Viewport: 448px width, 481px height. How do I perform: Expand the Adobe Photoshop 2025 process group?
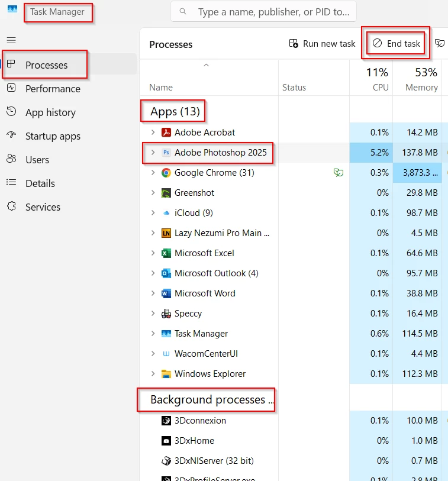[153, 152]
